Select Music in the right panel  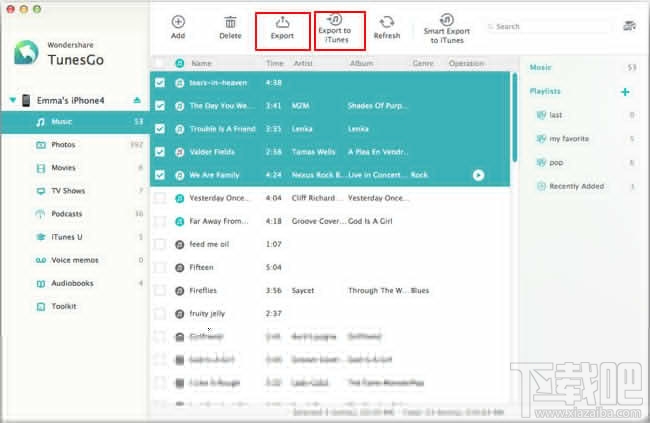[x=541, y=67]
